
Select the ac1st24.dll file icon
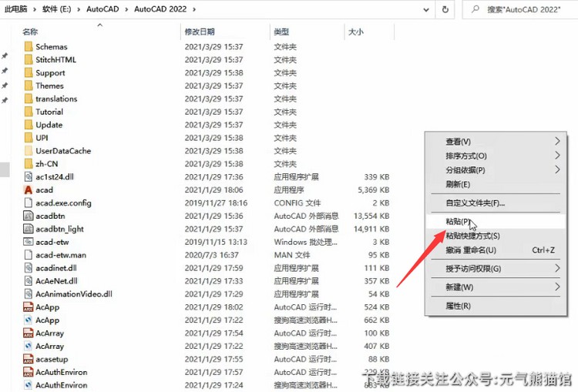(x=28, y=176)
